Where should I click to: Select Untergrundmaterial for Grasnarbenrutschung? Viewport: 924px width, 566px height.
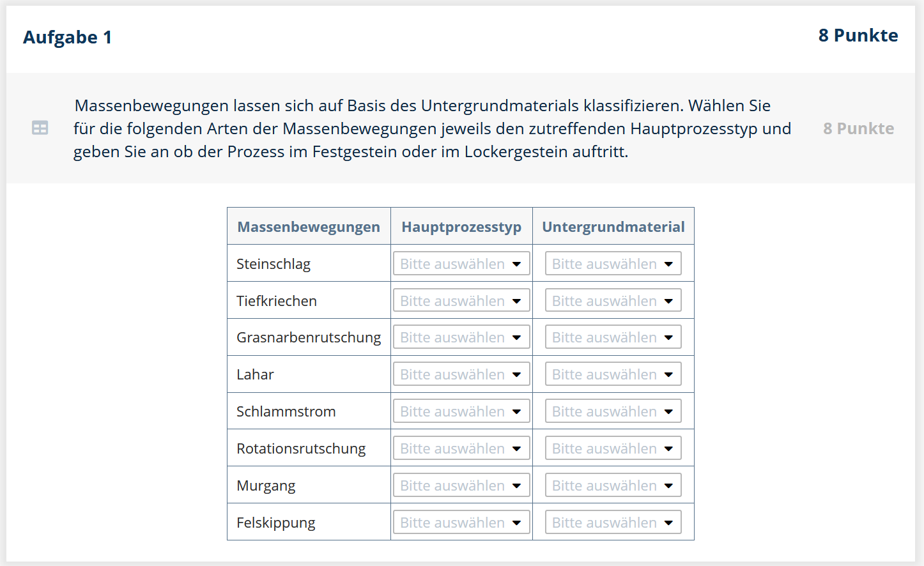click(x=613, y=337)
